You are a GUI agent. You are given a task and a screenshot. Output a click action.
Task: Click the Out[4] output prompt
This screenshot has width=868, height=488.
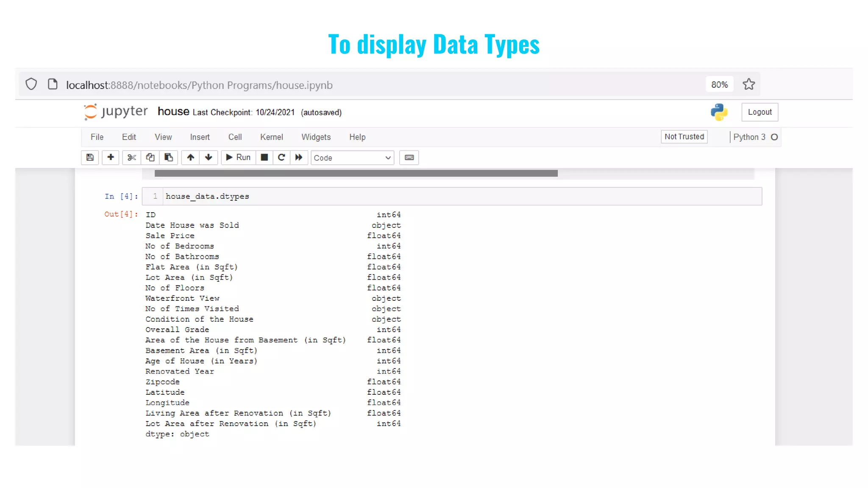(x=121, y=214)
